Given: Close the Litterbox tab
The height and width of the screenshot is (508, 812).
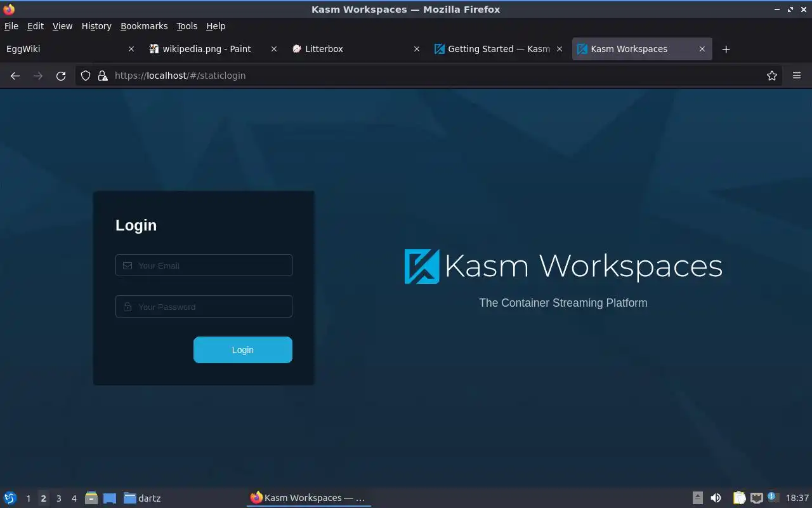Looking at the screenshot, I should [417, 49].
